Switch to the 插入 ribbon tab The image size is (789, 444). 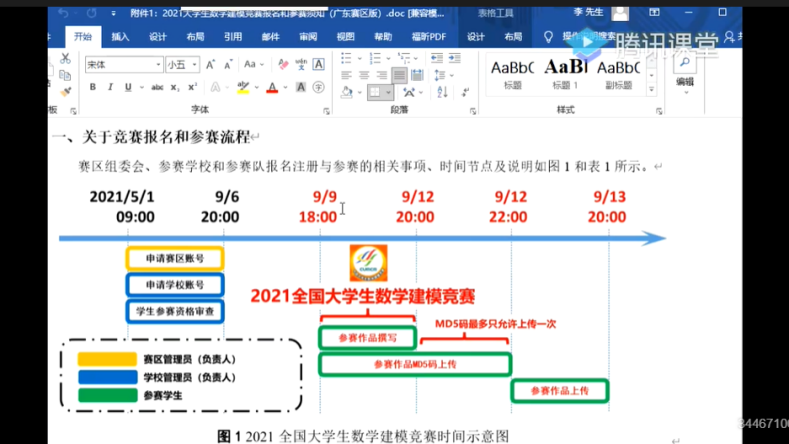tap(120, 37)
